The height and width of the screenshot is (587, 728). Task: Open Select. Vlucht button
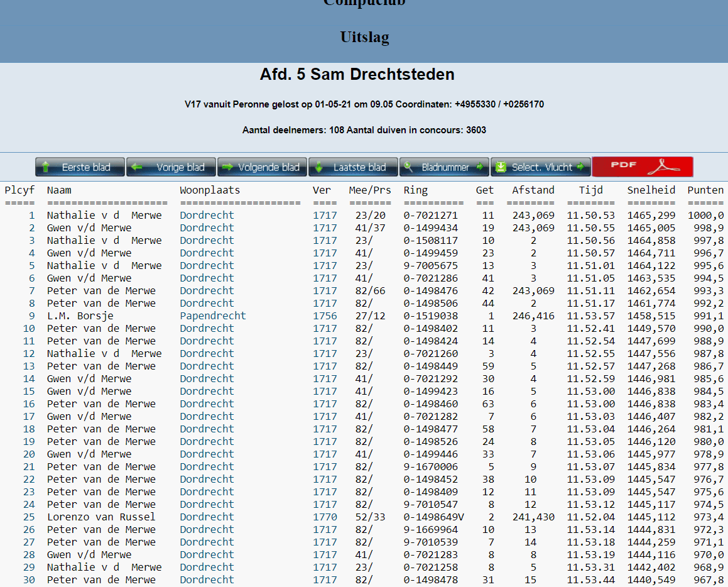click(540, 167)
